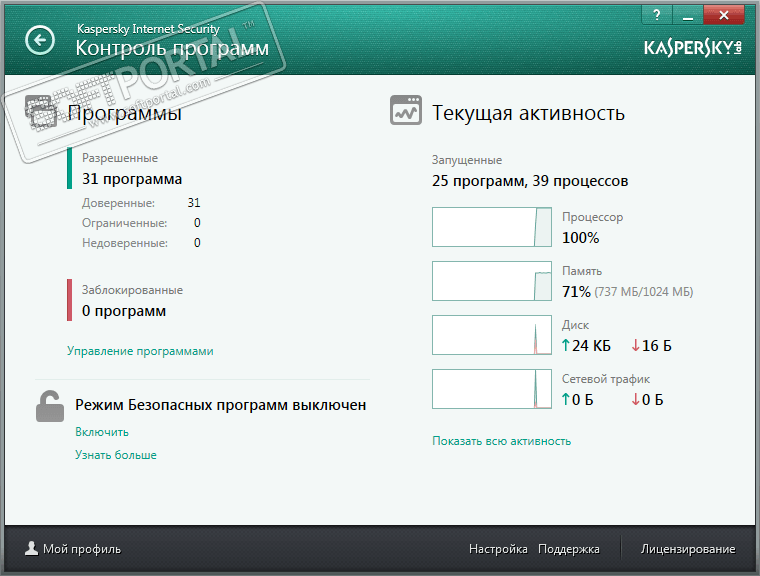The width and height of the screenshot is (760, 576).
Task: Click '25 программ, 39 процессов' text
Action: [530, 181]
